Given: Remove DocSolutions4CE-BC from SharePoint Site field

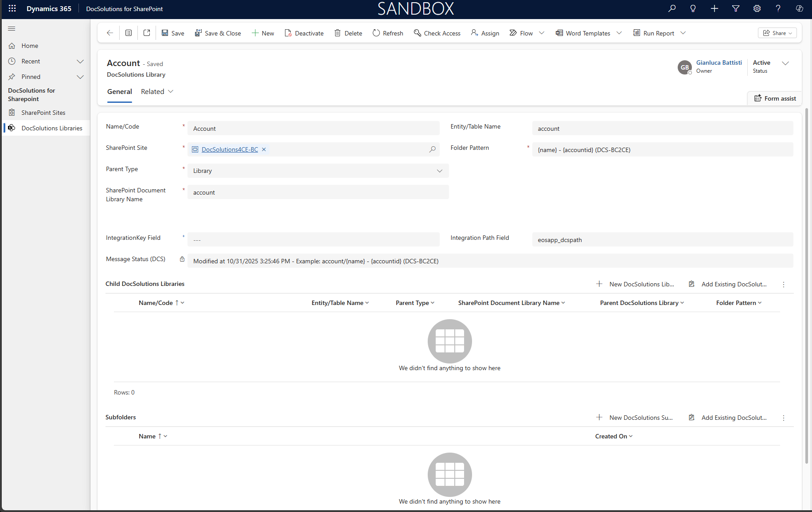Looking at the screenshot, I should click(264, 149).
